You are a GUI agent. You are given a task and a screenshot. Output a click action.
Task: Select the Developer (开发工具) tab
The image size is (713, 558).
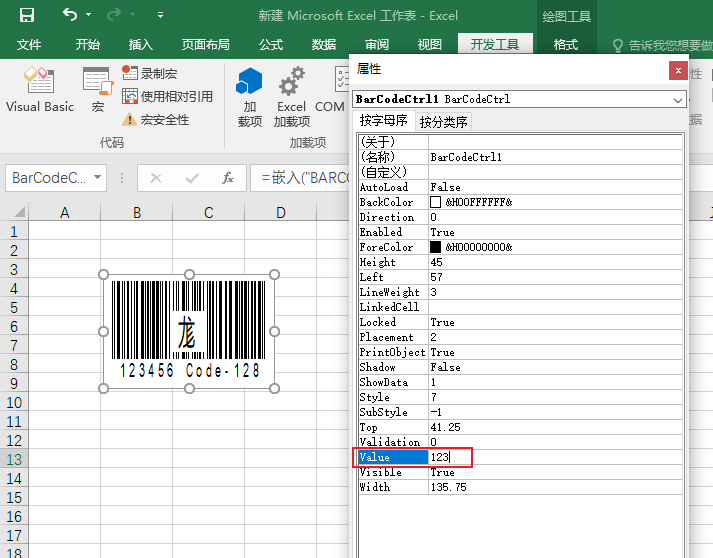click(495, 45)
